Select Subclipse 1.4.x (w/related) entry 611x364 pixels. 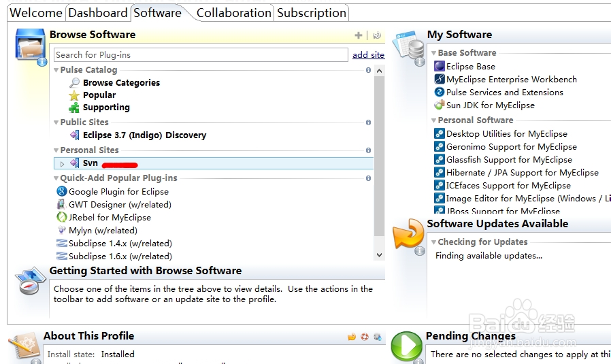click(x=120, y=243)
